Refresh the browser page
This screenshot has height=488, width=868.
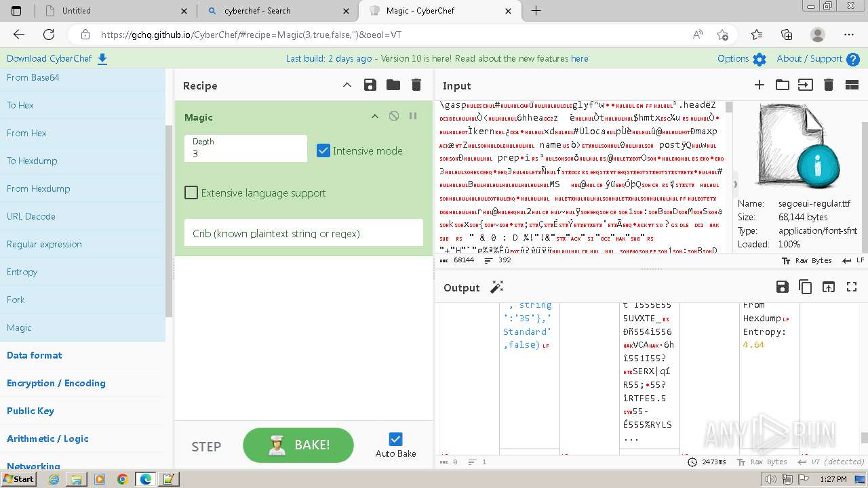pyautogui.click(x=49, y=35)
